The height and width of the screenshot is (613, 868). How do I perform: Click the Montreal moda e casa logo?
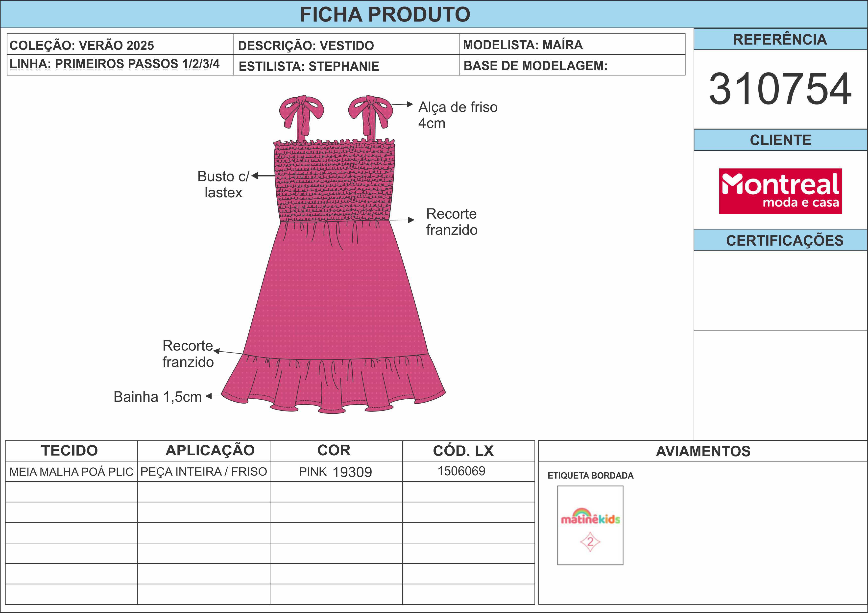pos(780,191)
